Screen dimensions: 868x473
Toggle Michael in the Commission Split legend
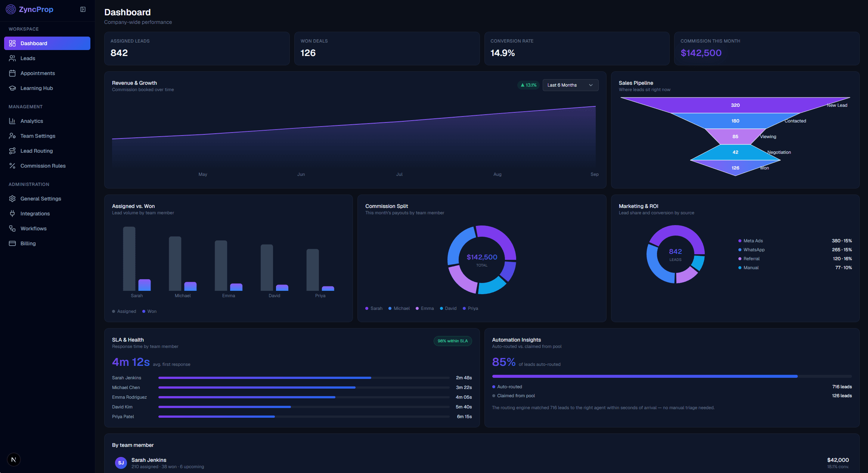[x=399, y=308]
